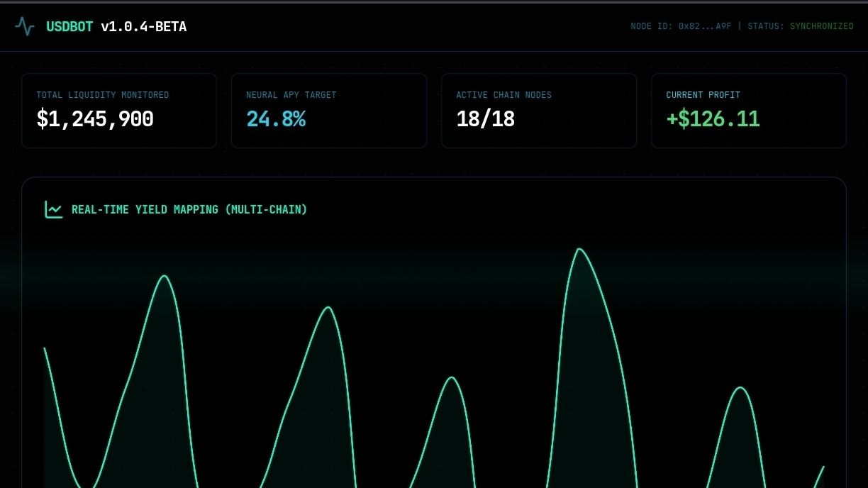The height and width of the screenshot is (488, 868).
Task: Click the TOTAL LIQUIDITY MONITORED label
Action: (x=103, y=95)
